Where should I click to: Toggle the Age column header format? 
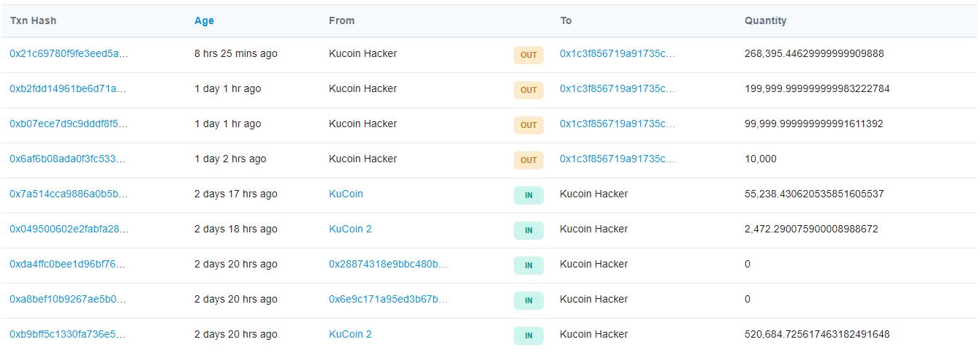pos(204,20)
